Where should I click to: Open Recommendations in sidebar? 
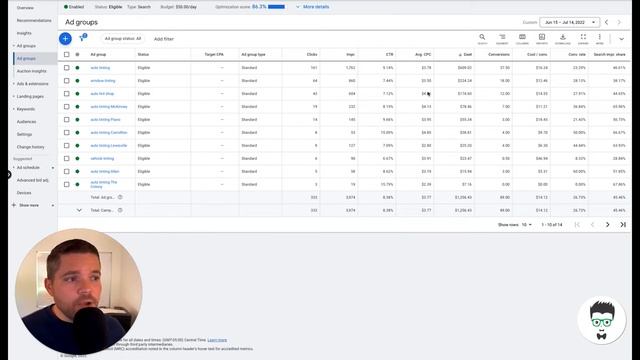[x=34, y=20]
